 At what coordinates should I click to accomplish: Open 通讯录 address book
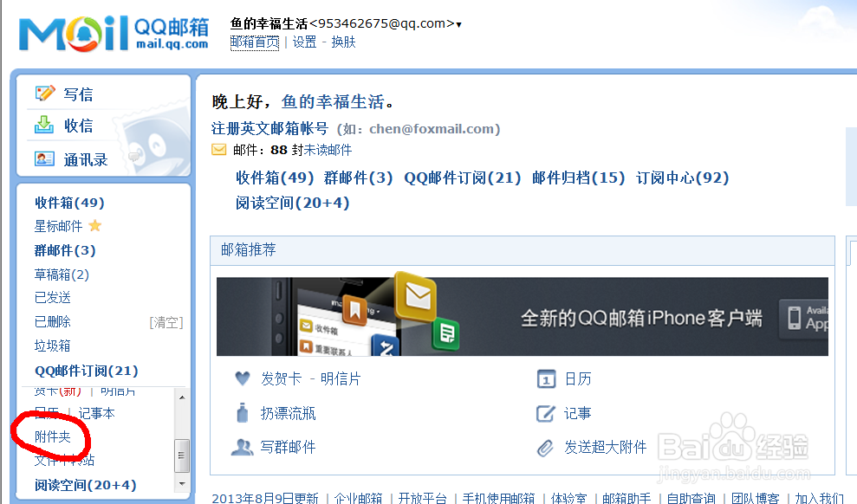click(86, 160)
